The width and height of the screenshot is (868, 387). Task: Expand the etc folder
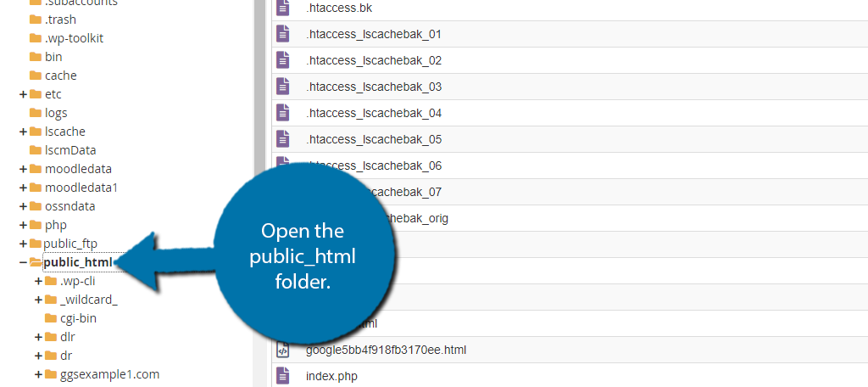(23, 94)
